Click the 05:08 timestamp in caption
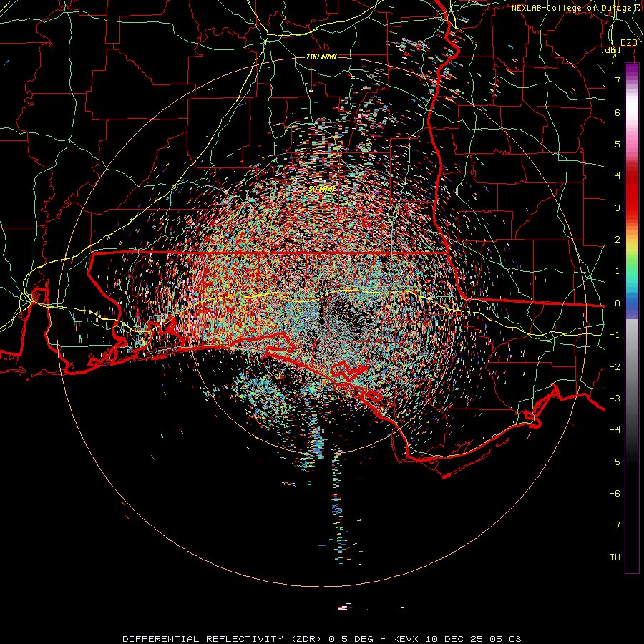This screenshot has width=644, height=644. [506, 639]
